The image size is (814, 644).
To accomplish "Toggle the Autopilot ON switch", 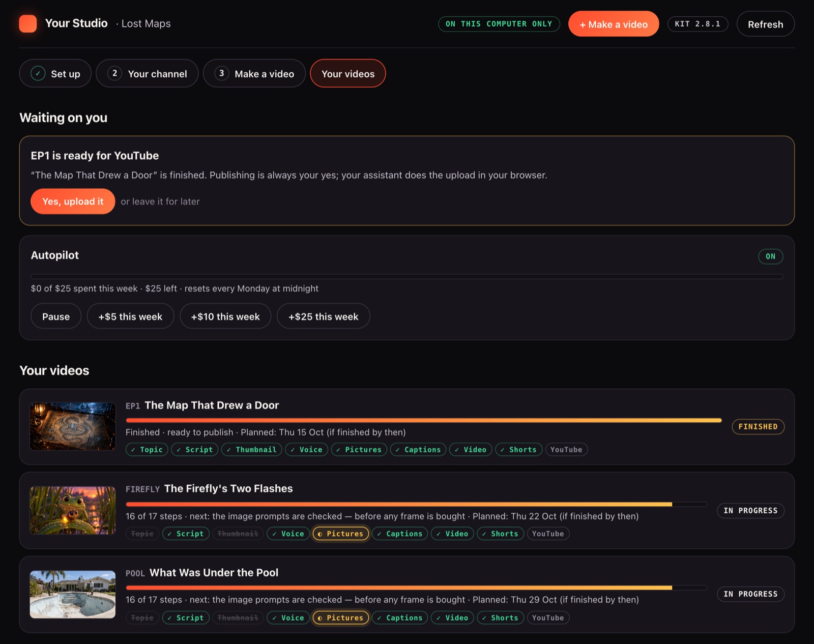I will click(x=770, y=256).
